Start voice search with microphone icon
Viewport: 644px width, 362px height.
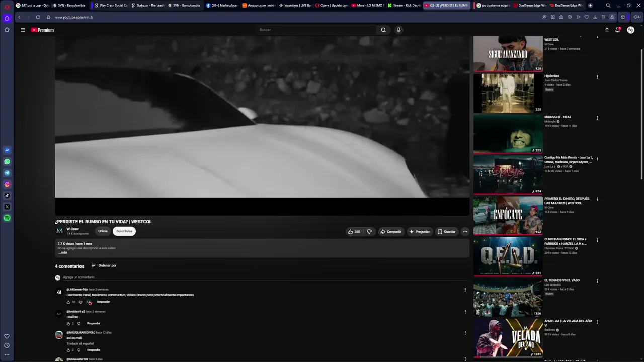(x=399, y=30)
